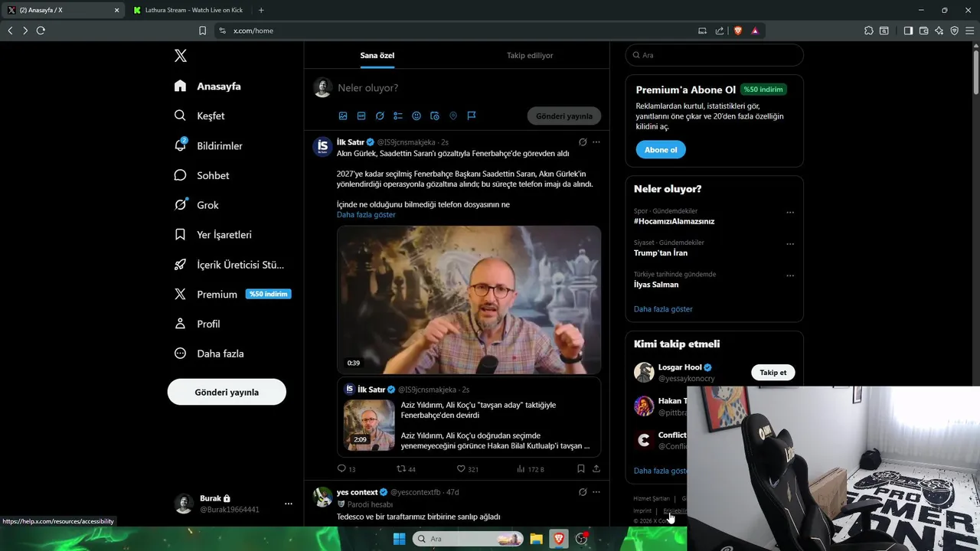Open Bildirimler notifications

coord(208,145)
